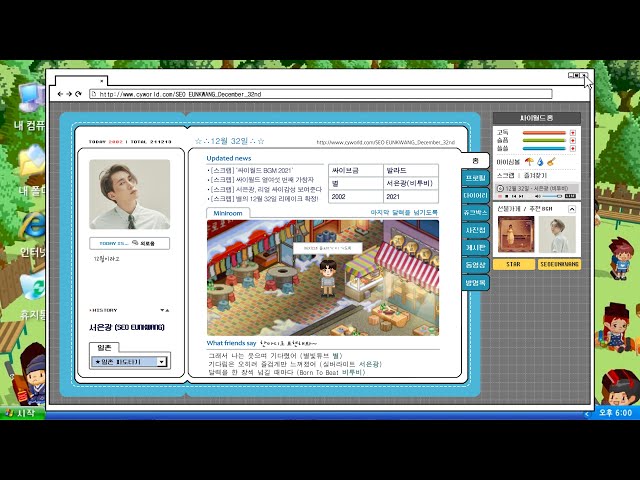Collapse history with the up triangle
The width and height of the screenshot is (640, 480).
click(x=167, y=311)
